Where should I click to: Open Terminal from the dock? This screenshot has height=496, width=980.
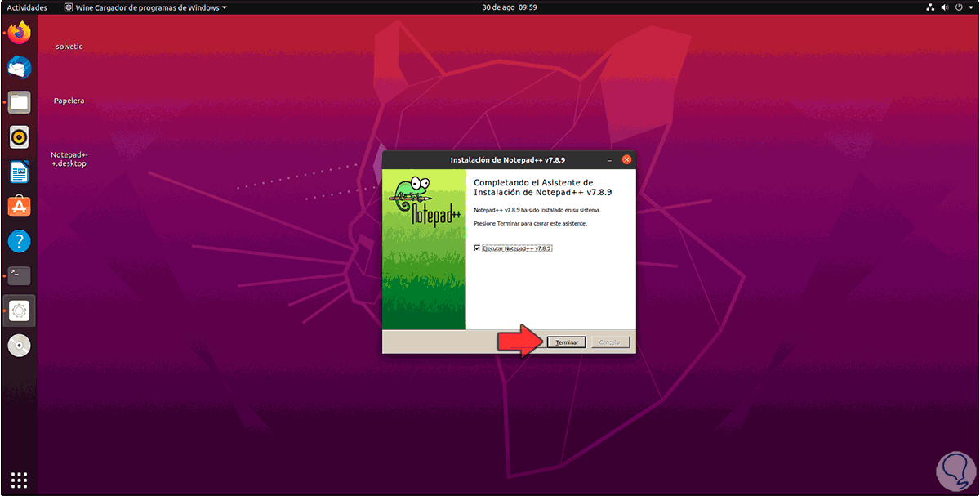[x=20, y=275]
